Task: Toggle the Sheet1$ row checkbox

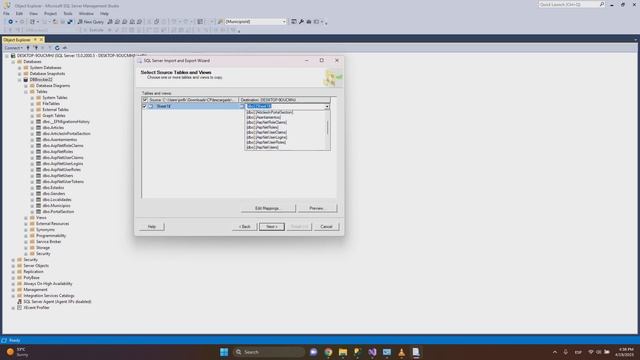Action: (144, 106)
